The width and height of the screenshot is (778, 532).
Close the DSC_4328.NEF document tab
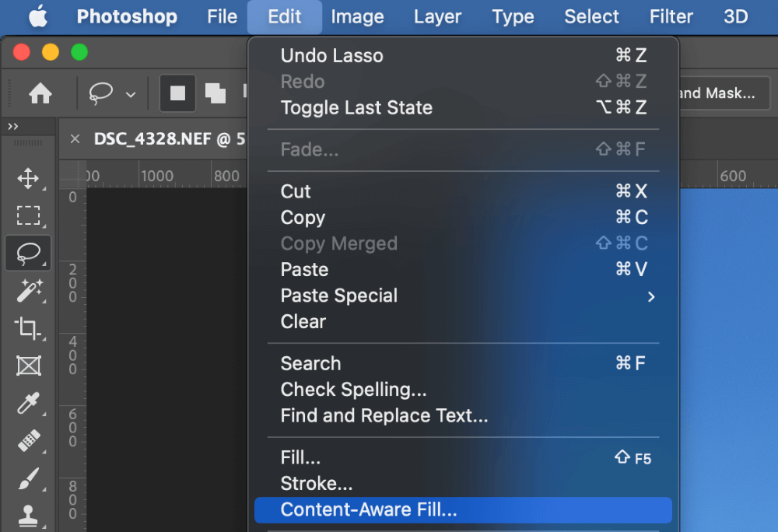75,139
